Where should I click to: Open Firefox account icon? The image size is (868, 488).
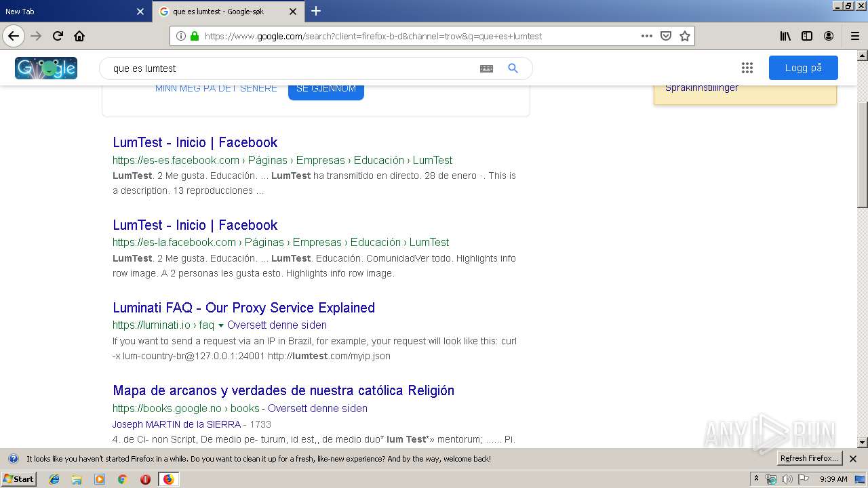pos(829,36)
